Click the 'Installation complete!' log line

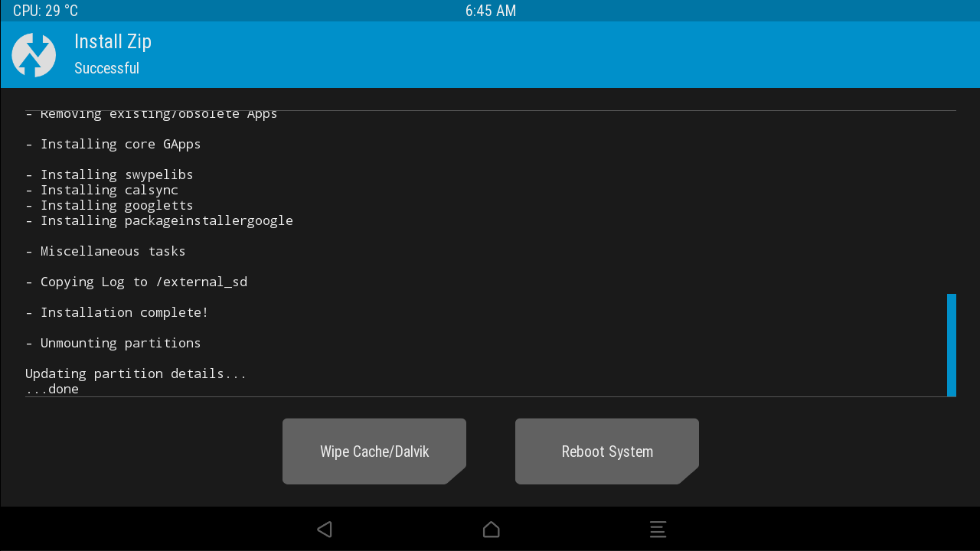click(x=117, y=312)
